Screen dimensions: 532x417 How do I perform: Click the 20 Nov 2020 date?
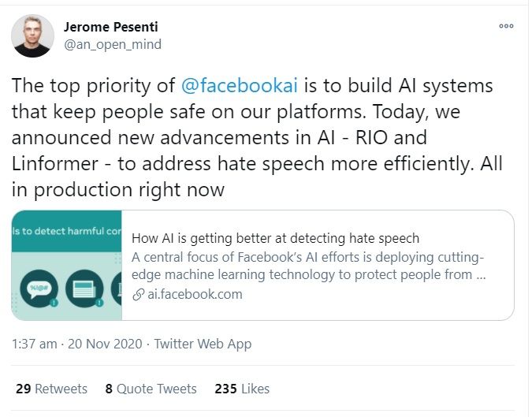(105, 344)
